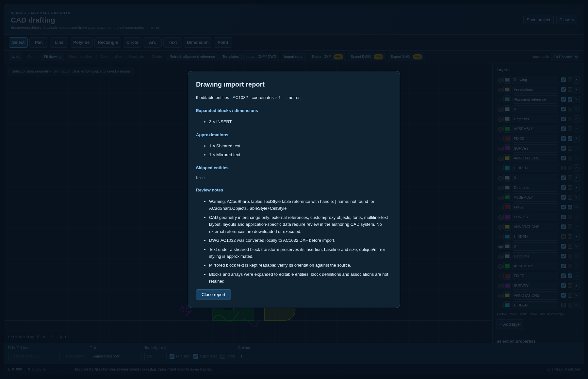
Task: Set Drawing as the active layer
Action: click(500, 80)
